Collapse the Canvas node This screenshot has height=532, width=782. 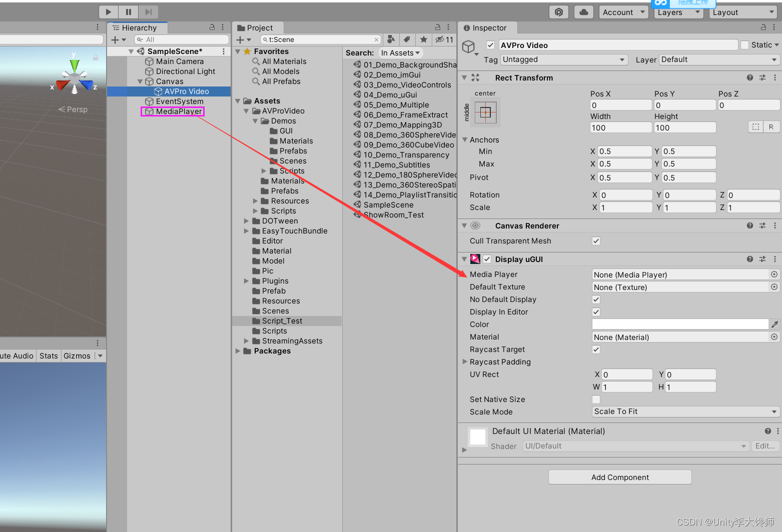(140, 81)
